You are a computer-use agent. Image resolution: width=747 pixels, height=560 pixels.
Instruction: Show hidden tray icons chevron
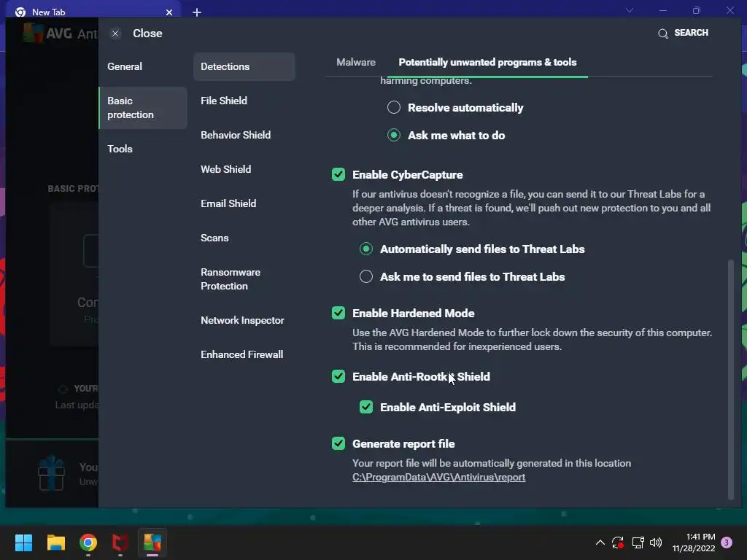tap(600, 542)
